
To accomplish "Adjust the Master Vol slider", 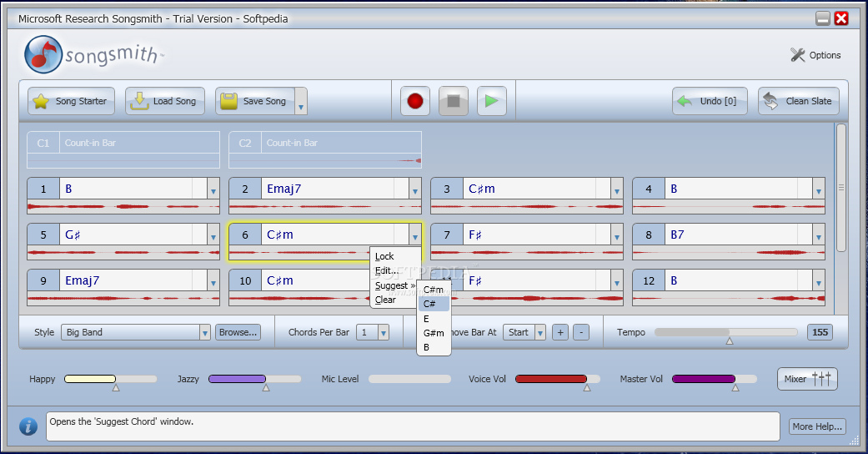I will [x=714, y=379].
